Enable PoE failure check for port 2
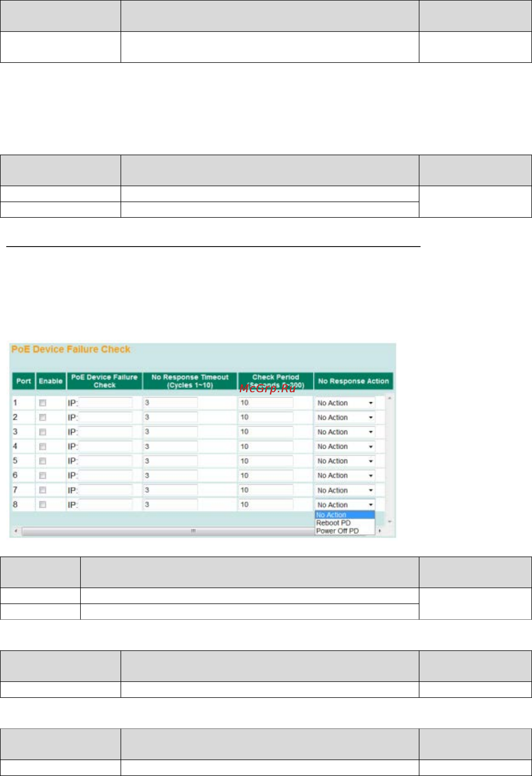Viewport: 532px width, 776px height. pos(42,417)
